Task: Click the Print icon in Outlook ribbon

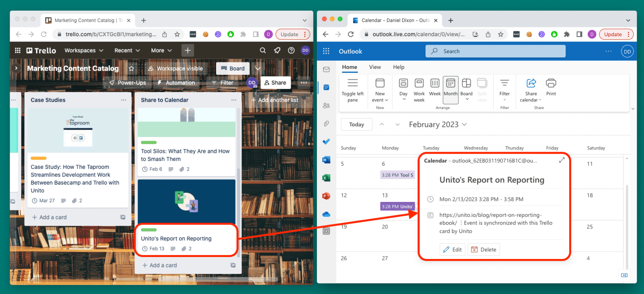Action: [x=551, y=87]
